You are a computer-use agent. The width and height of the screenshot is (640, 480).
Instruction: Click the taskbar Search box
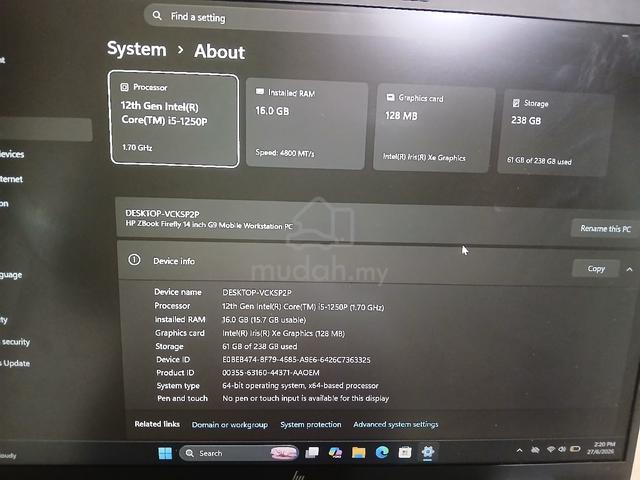click(x=239, y=453)
